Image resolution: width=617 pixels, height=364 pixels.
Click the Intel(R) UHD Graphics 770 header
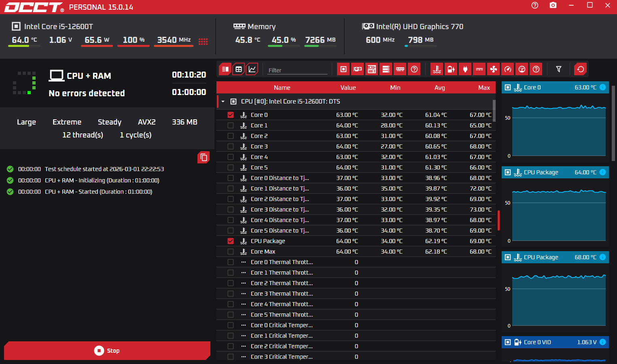click(x=420, y=27)
